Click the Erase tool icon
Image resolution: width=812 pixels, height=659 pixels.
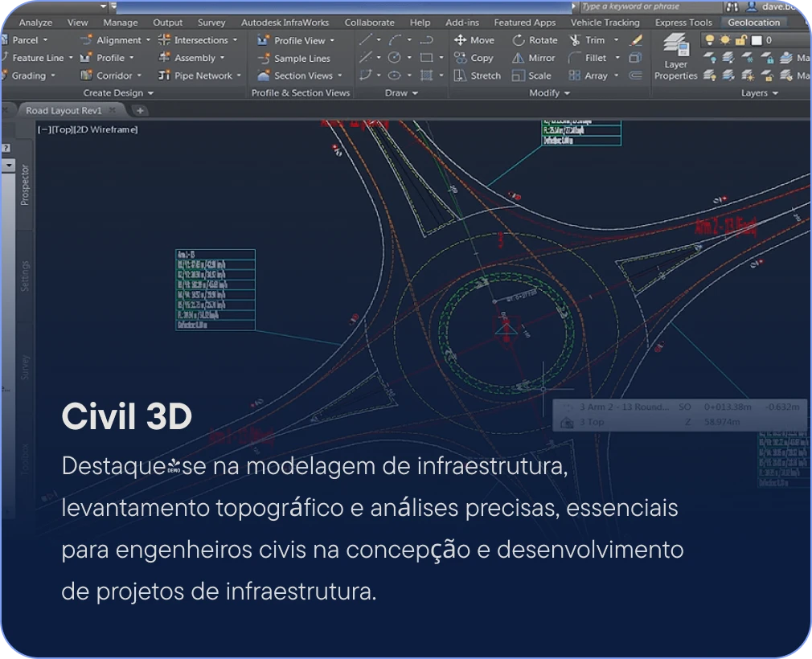click(635, 40)
